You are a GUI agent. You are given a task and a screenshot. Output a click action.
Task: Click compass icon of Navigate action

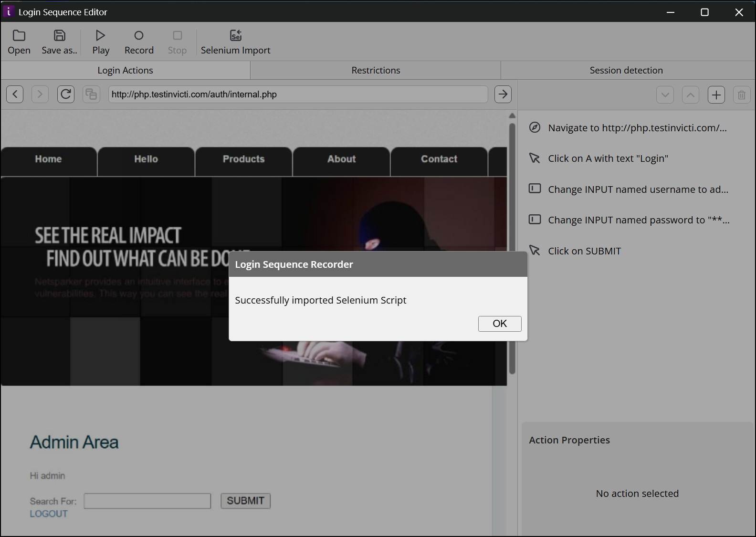point(535,127)
